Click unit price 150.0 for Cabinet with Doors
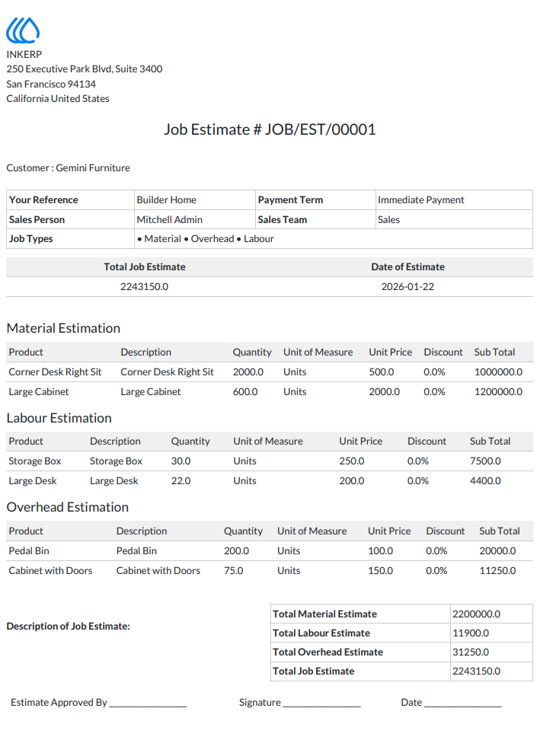The width and height of the screenshot is (537, 756). click(380, 570)
